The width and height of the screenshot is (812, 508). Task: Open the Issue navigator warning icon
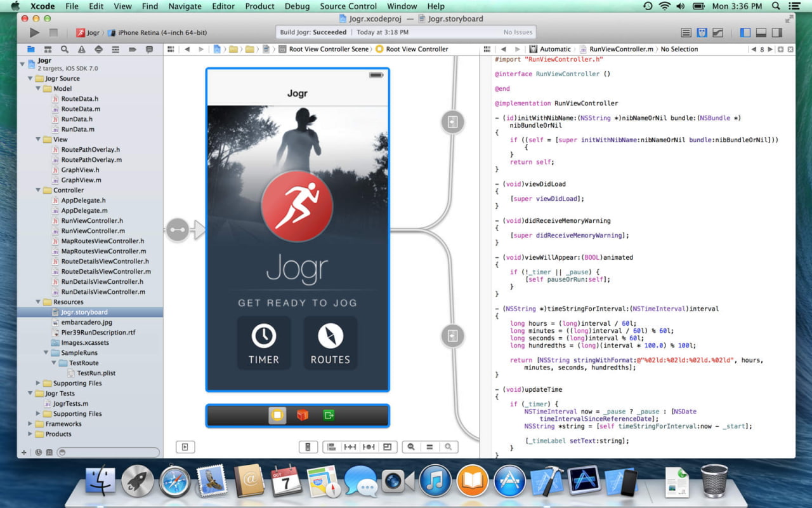click(82, 49)
